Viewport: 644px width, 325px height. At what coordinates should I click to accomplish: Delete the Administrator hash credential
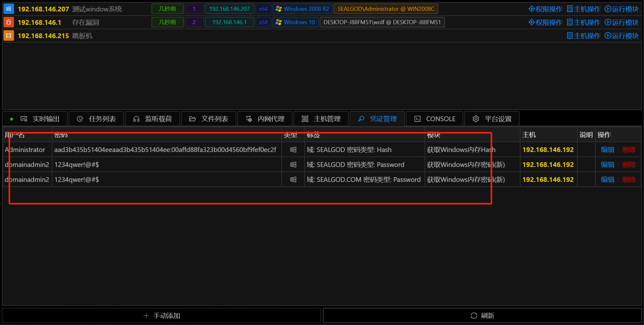point(629,149)
